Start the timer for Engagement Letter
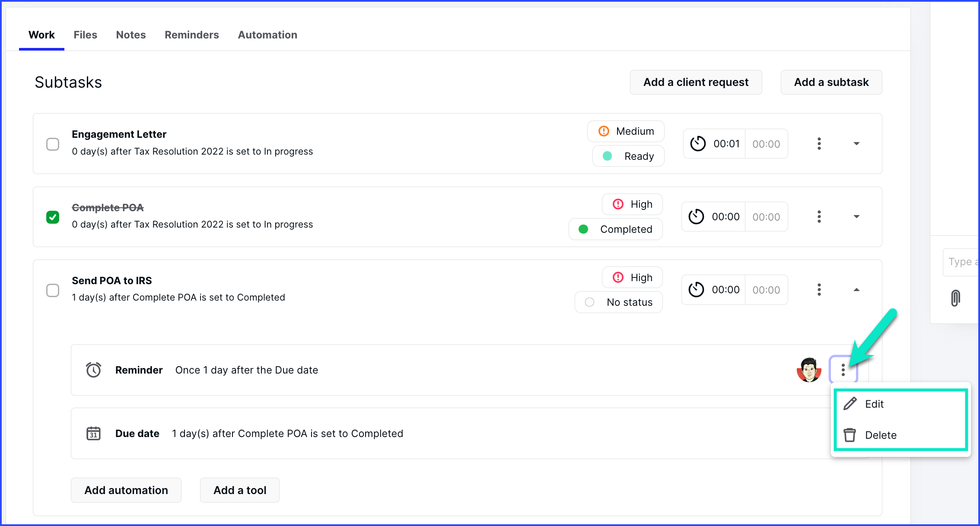The image size is (980, 526). [x=698, y=144]
